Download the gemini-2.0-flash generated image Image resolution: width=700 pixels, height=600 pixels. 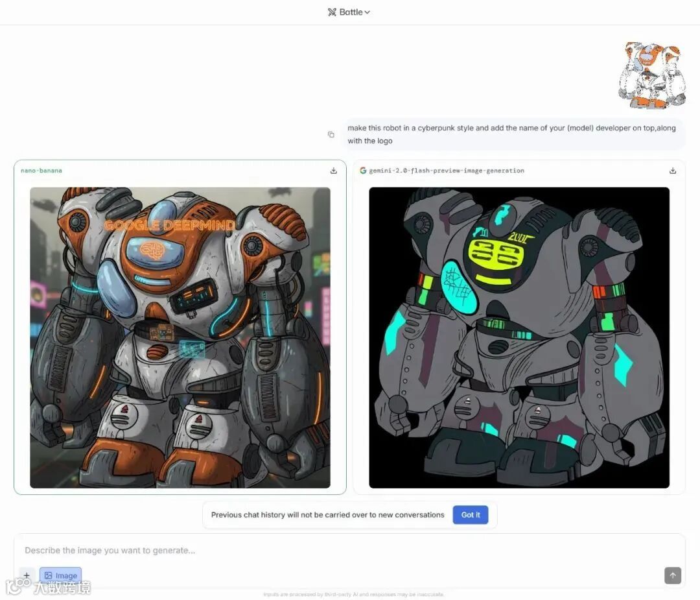coord(673,171)
